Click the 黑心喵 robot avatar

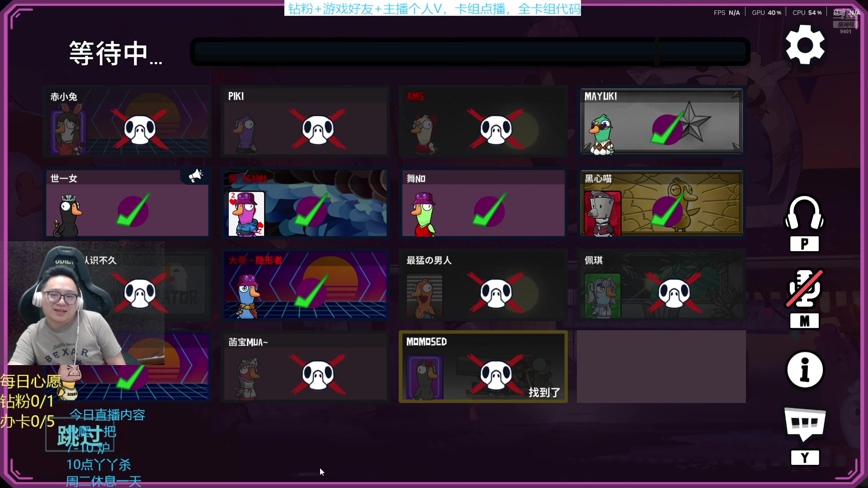click(x=603, y=213)
